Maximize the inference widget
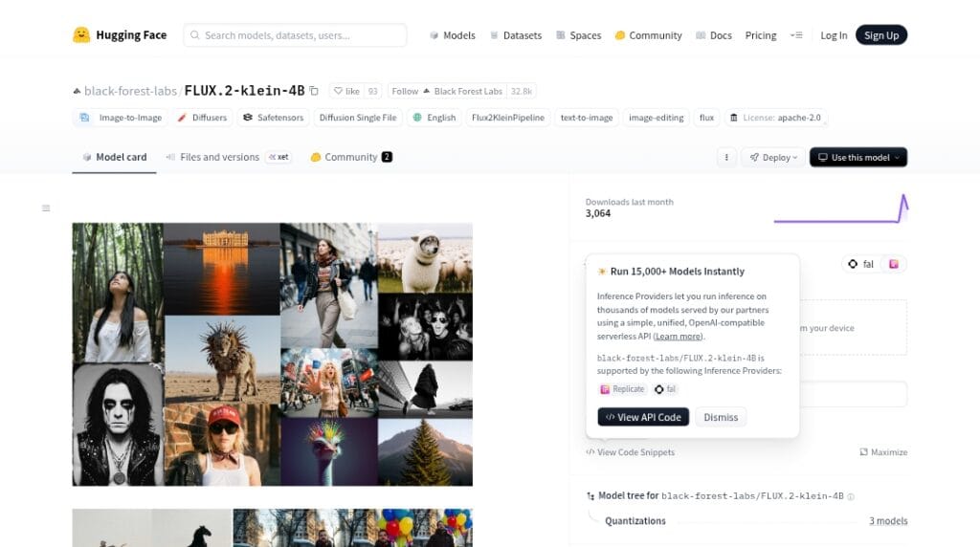The width and height of the screenshot is (980, 547). [882, 452]
